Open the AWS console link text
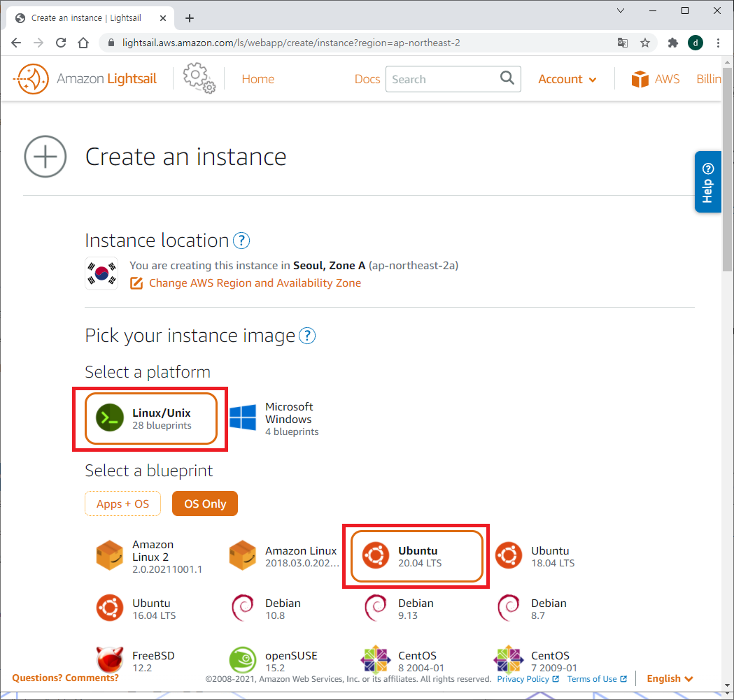 667,79
